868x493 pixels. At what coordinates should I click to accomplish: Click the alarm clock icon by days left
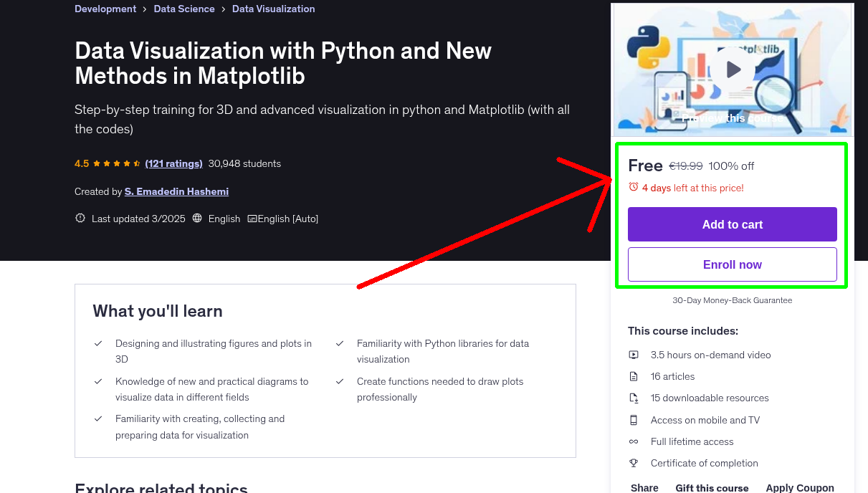(633, 187)
